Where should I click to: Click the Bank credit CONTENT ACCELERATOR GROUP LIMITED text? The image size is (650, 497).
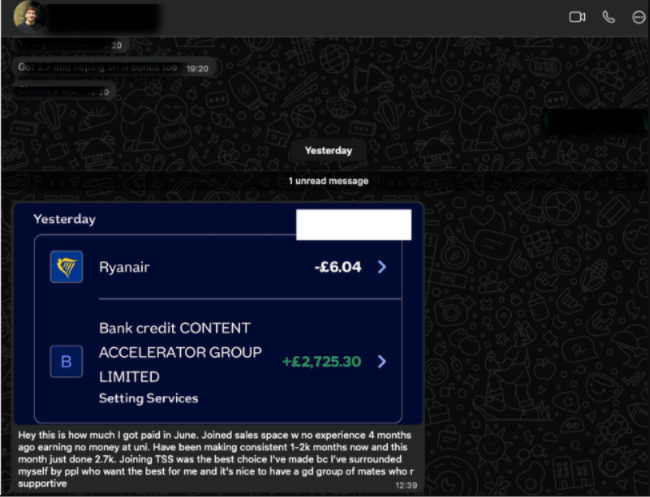pos(180,352)
